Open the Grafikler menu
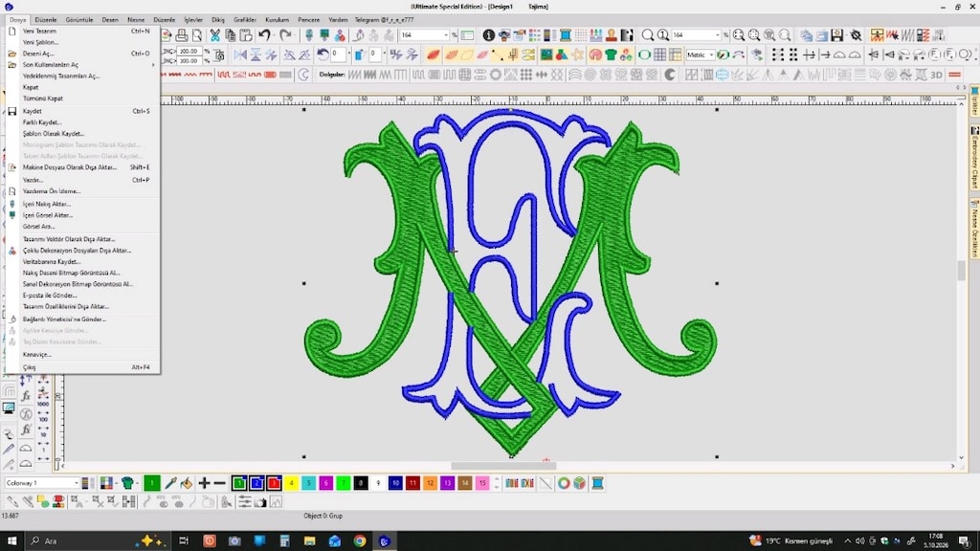The image size is (980, 551). pyautogui.click(x=245, y=20)
